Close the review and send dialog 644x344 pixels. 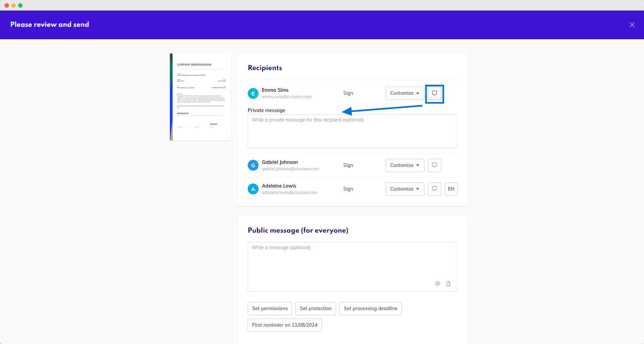pos(632,25)
